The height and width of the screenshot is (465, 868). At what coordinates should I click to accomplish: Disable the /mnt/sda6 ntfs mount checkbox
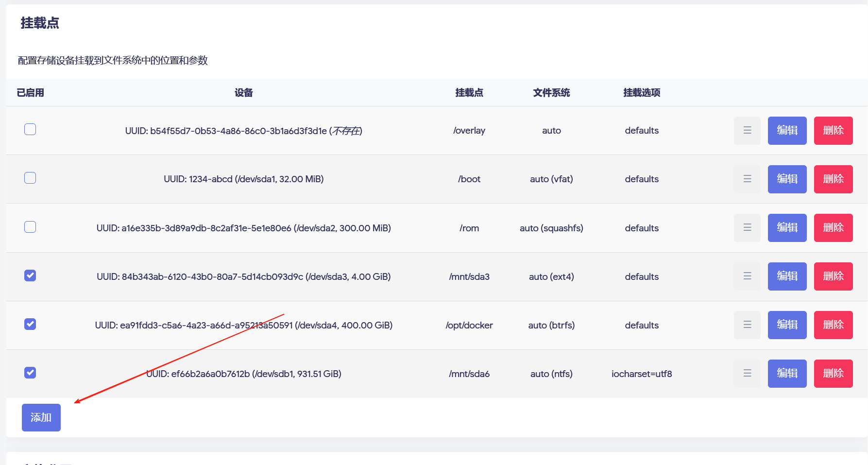30,373
